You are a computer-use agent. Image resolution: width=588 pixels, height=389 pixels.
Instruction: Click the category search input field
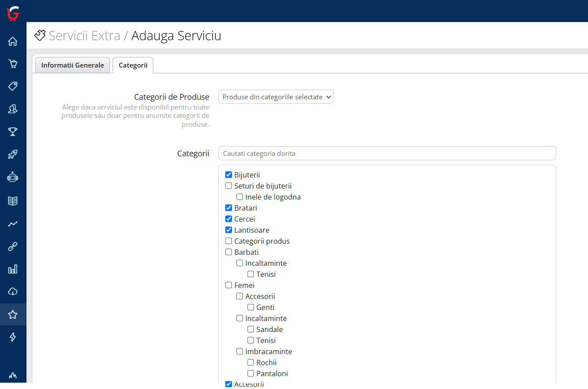[387, 153]
